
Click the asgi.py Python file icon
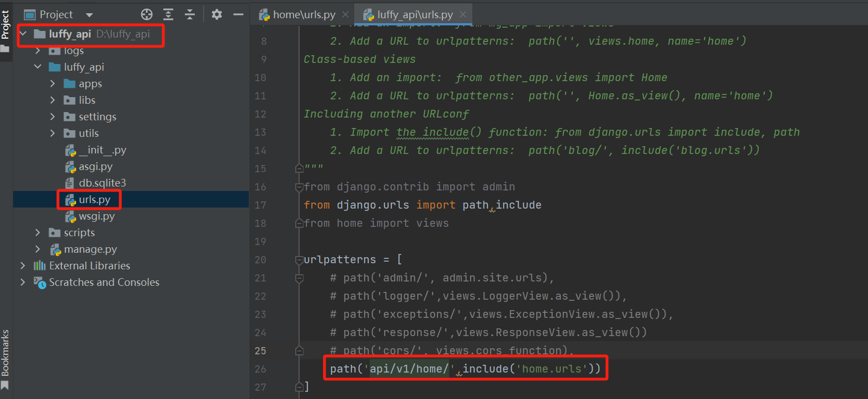[x=70, y=167]
